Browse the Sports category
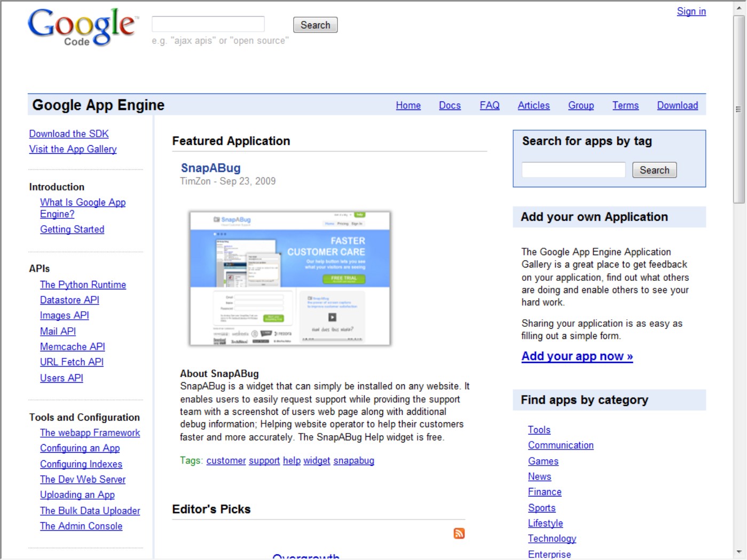Screen dimensions: 747x560 pyautogui.click(x=542, y=508)
